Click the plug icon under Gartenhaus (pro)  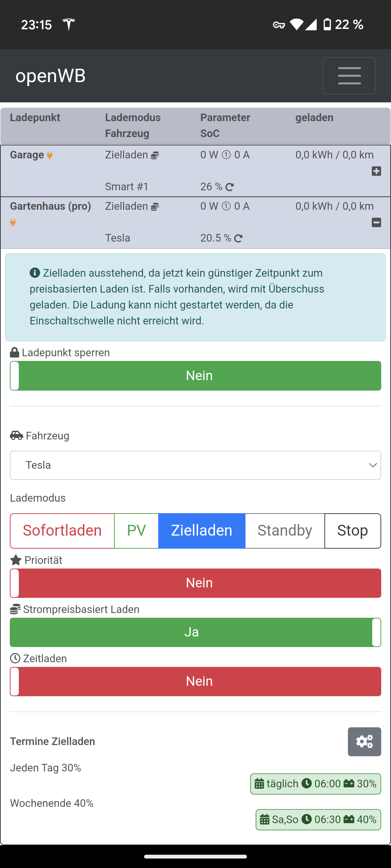13,222
